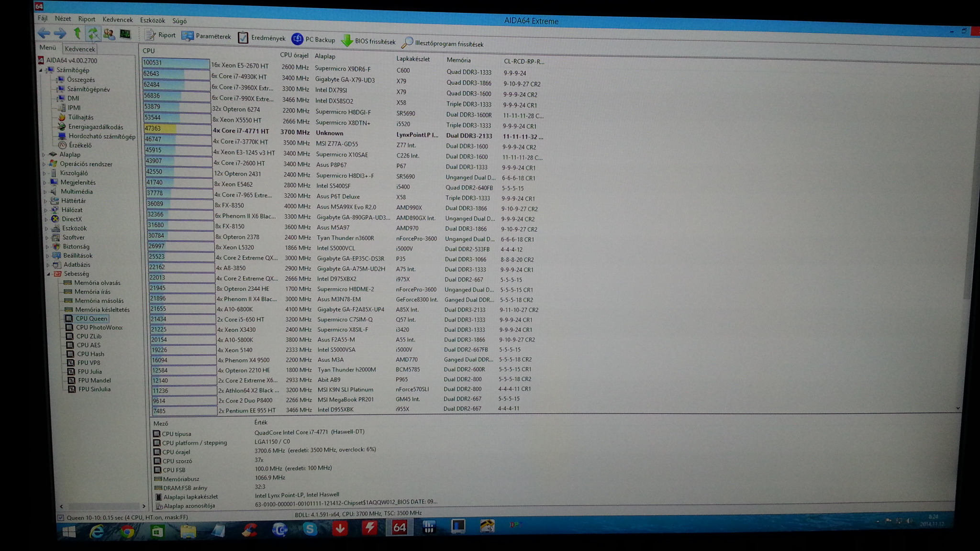Click the Lapkakészlet column header

[x=413, y=59]
